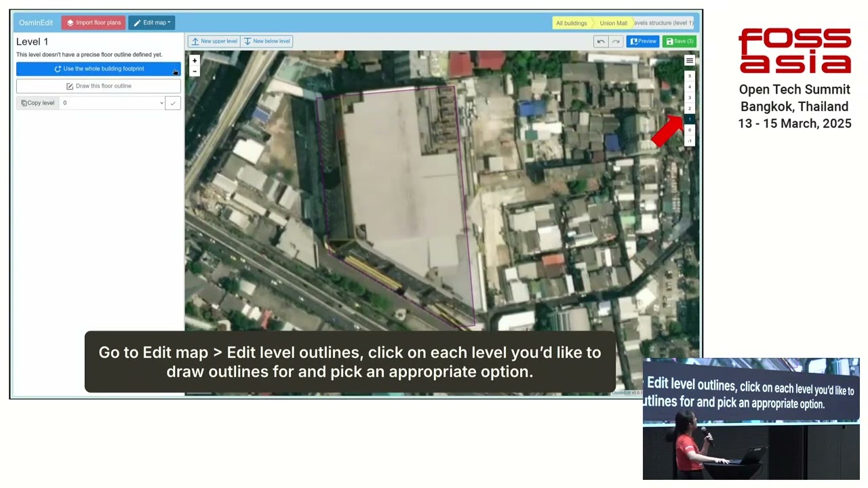Screen dimensions: 868x488
Task: Choose Draw this floor outline
Action: coord(98,86)
